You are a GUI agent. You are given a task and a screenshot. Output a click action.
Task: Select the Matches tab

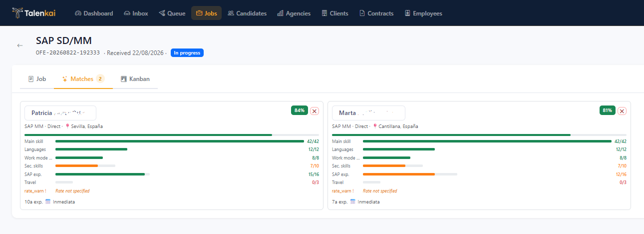pyautogui.click(x=83, y=79)
